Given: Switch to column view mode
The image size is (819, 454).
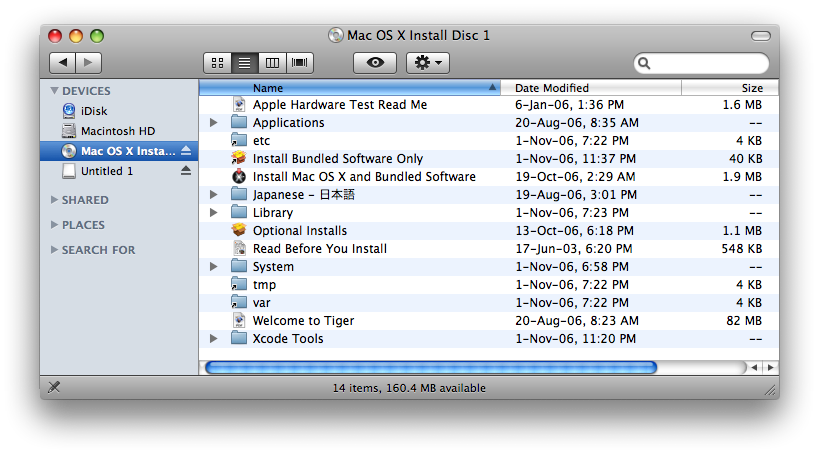Looking at the screenshot, I should (x=271, y=62).
